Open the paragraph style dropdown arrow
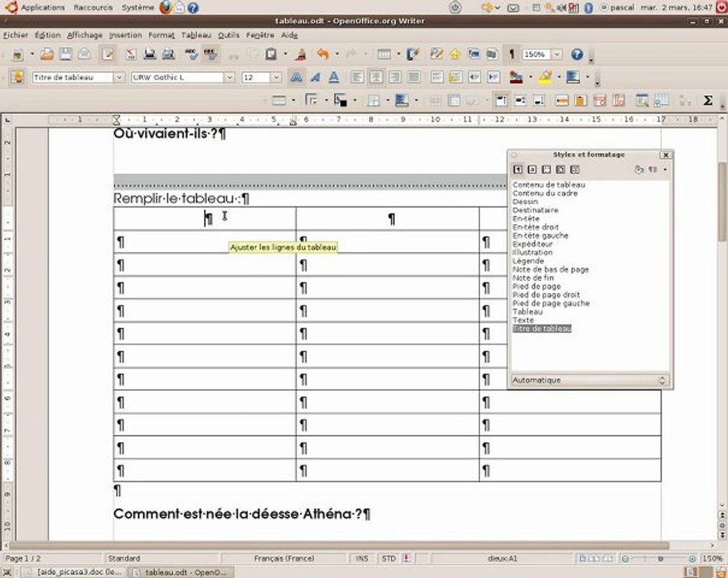728x578 pixels. (119, 78)
